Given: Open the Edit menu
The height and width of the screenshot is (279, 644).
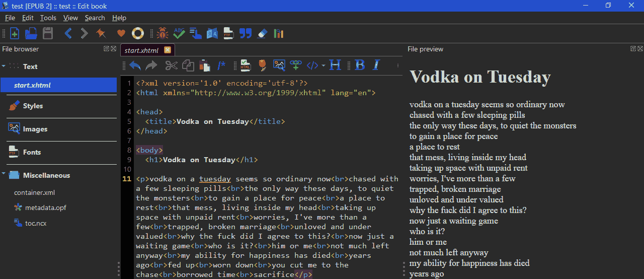Looking at the screenshot, I should pyautogui.click(x=28, y=18).
